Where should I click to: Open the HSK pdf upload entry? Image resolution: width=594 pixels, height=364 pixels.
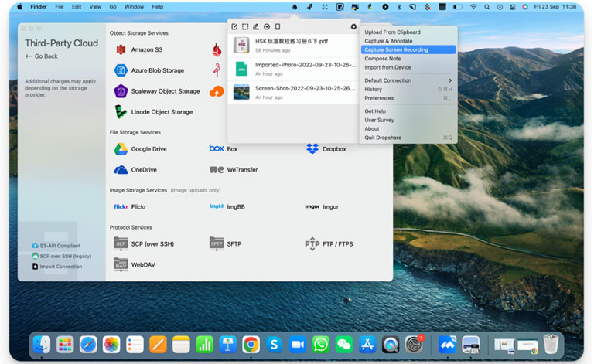pyautogui.click(x=294, y=46)
